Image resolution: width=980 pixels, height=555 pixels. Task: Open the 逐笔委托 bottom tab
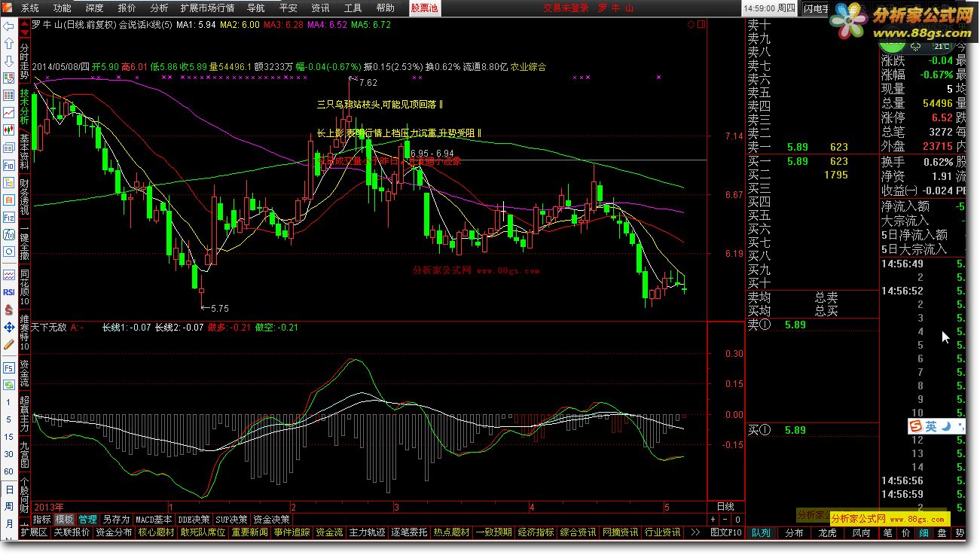pos(409,532)
